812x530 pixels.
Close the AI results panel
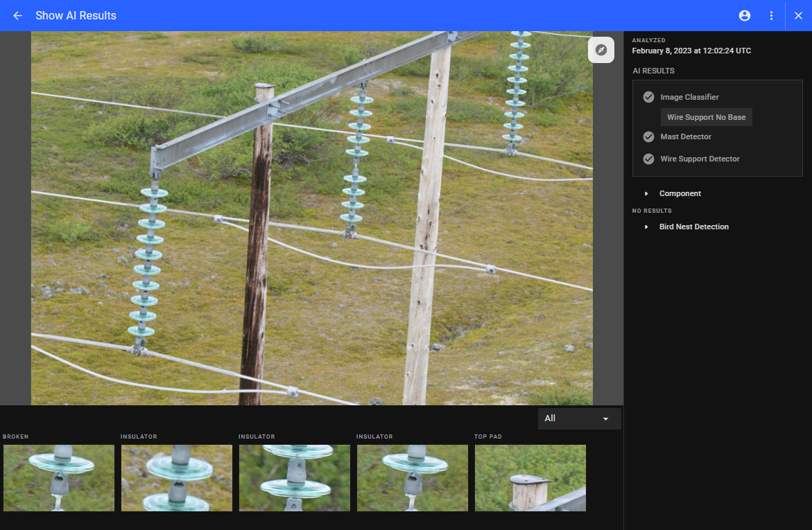click(x=798, y=16)
